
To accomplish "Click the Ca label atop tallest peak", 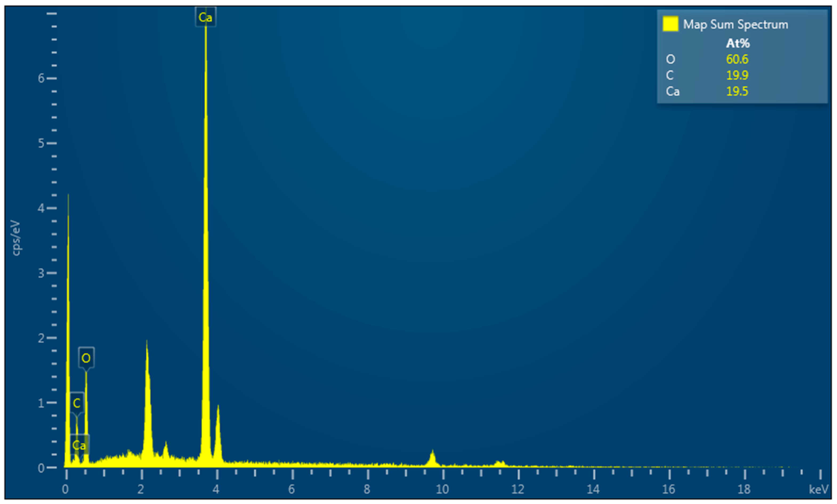I will coord(205,17).
